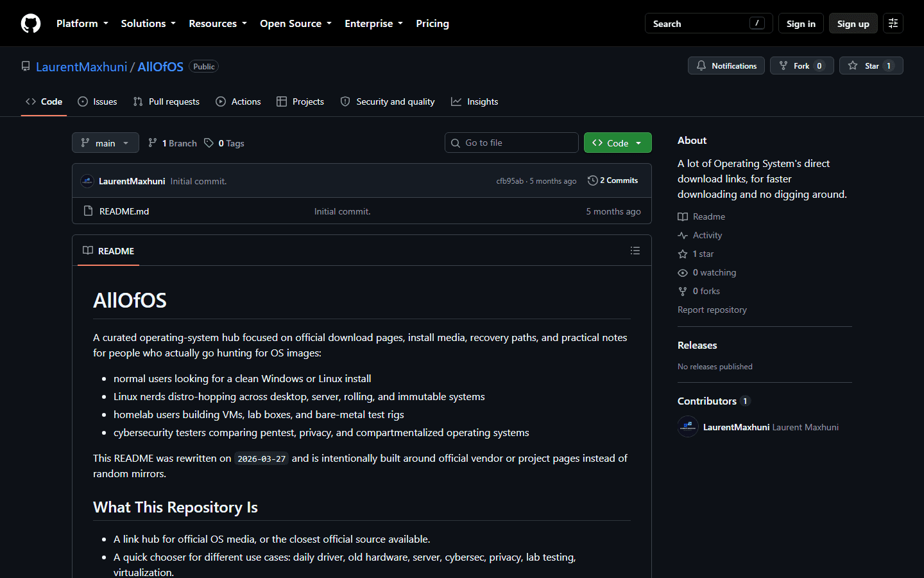This screenshot has width=924, height=578.
Task: Click the Star count badge 1
Action: 889,66
